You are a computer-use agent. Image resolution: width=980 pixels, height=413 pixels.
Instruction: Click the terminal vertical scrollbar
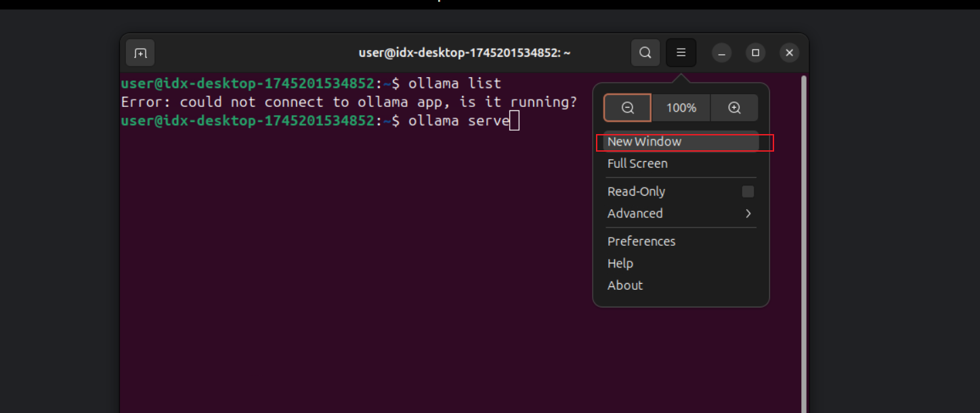click(804, 244)
